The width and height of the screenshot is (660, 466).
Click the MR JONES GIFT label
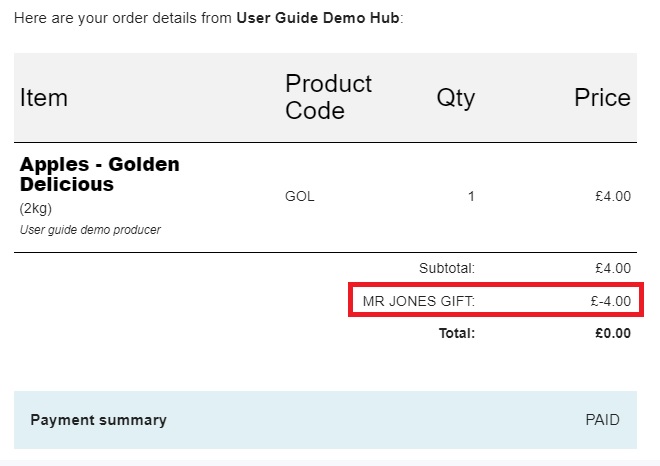[x=418, y=300]
